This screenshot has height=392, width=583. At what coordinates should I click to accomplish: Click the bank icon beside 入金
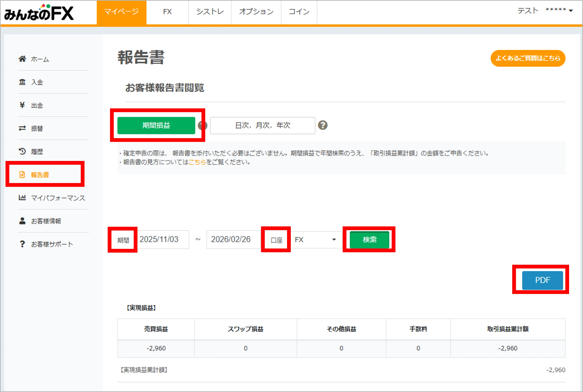22,82
